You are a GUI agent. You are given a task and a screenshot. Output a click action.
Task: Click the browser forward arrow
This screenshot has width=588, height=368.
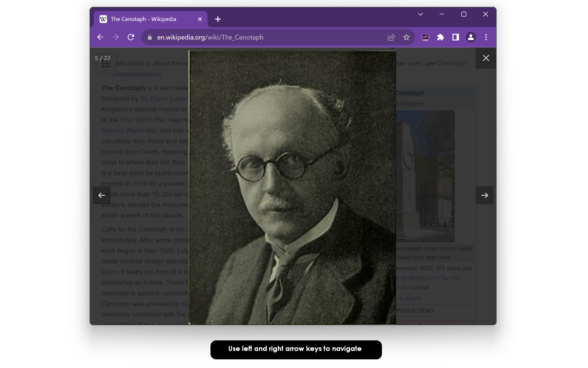coord(116,37)
